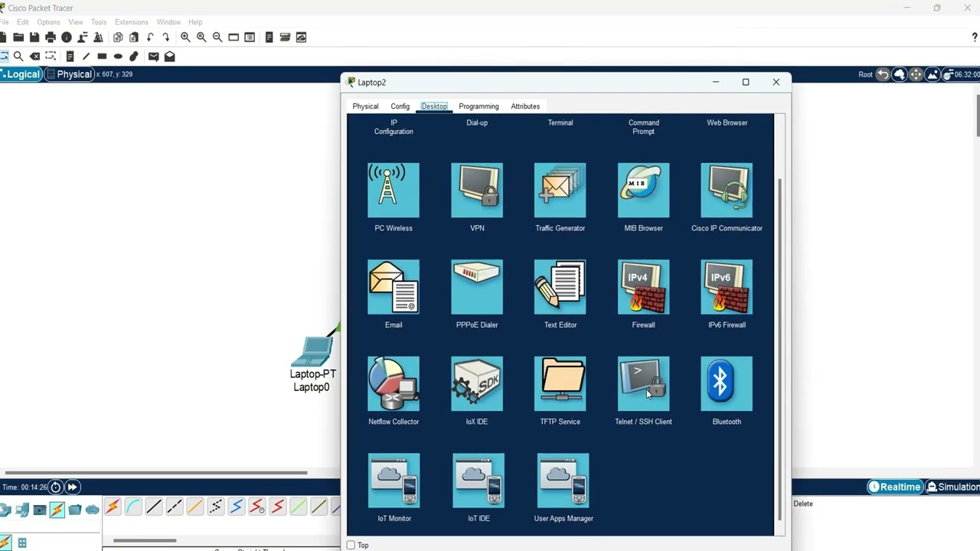
Task: Open the Config tab in Laptop2
Action: coord(400,106)
